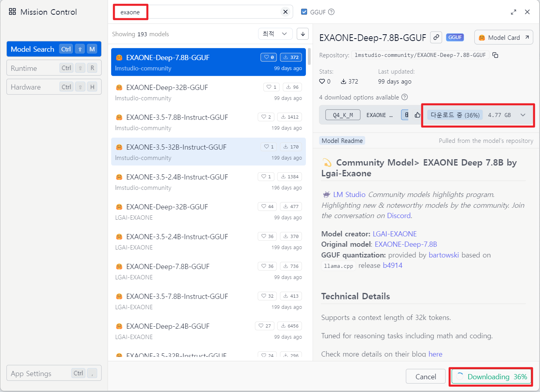
Task: Click the download options help icon
Action: (x=405, y=97)
